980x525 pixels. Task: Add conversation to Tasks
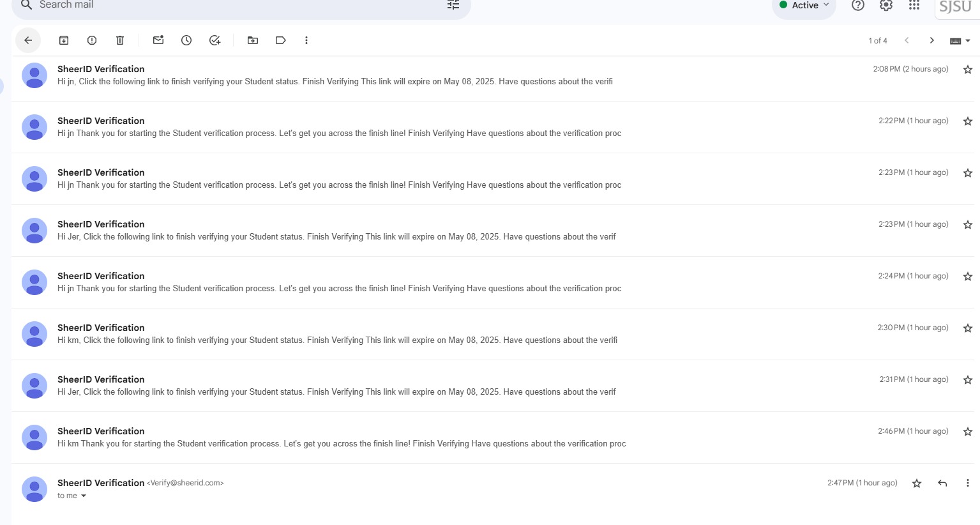click(x=215, y=40)
